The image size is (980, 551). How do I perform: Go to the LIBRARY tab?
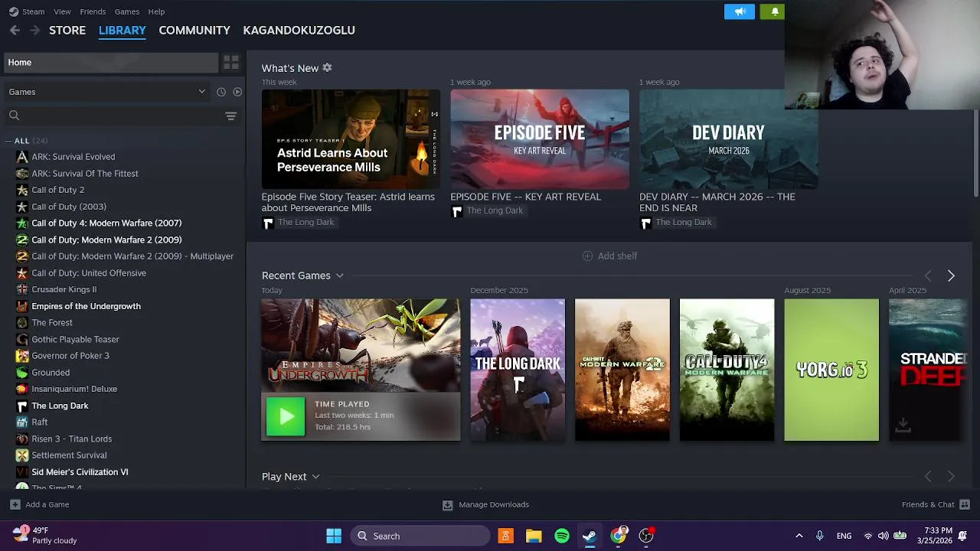pyautogui.click(x=122, y=30)
